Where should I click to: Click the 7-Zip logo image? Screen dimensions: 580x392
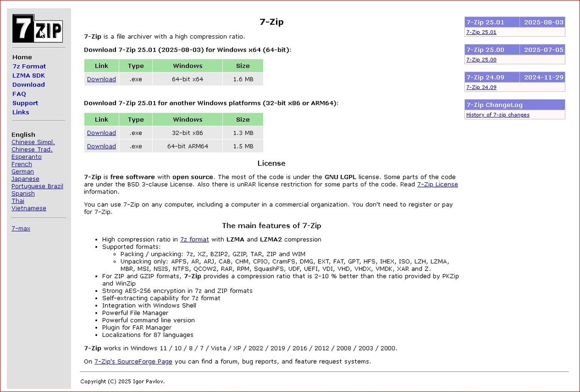[38, 28]
